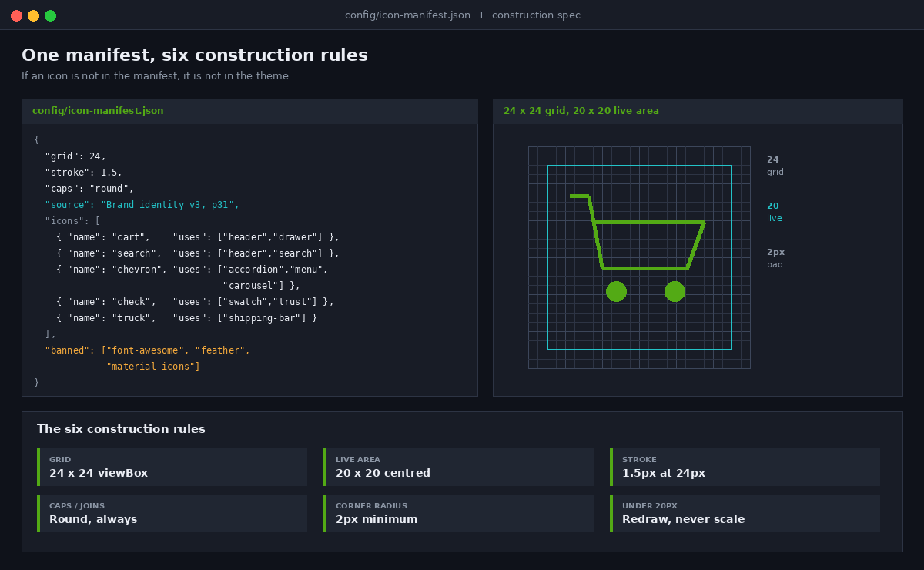Select the CAPS / JOINS rule card 'Round, always'
This screenshot has height=570, width=924.
(x=172, y=513)
